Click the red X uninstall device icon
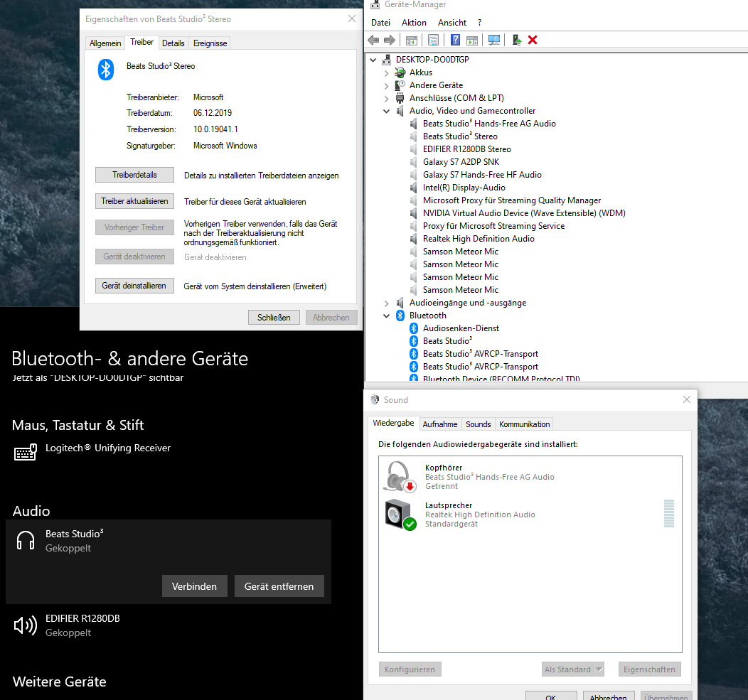Viewport: 748px width, 700px height. 533,40
